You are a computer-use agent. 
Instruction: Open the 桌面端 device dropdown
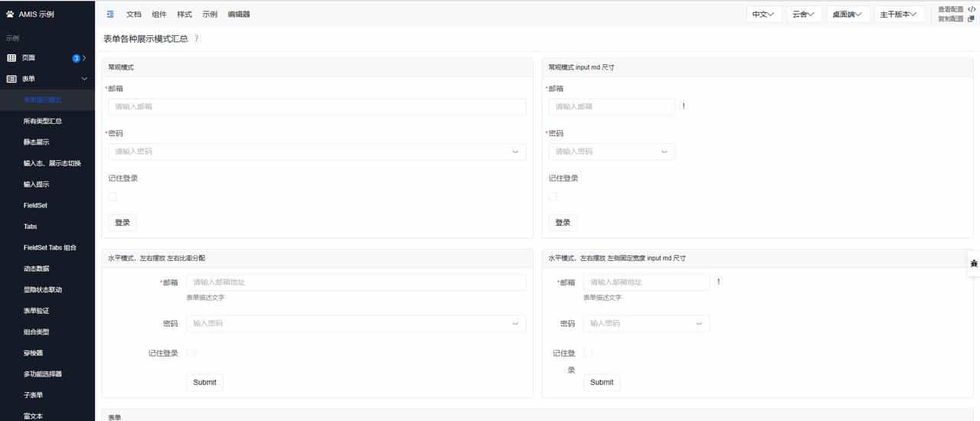[848, 14]
